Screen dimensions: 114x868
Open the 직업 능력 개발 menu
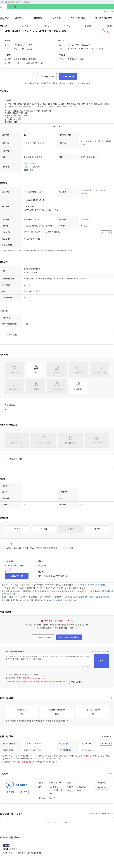pyautogui.click(x=78, y=18)
